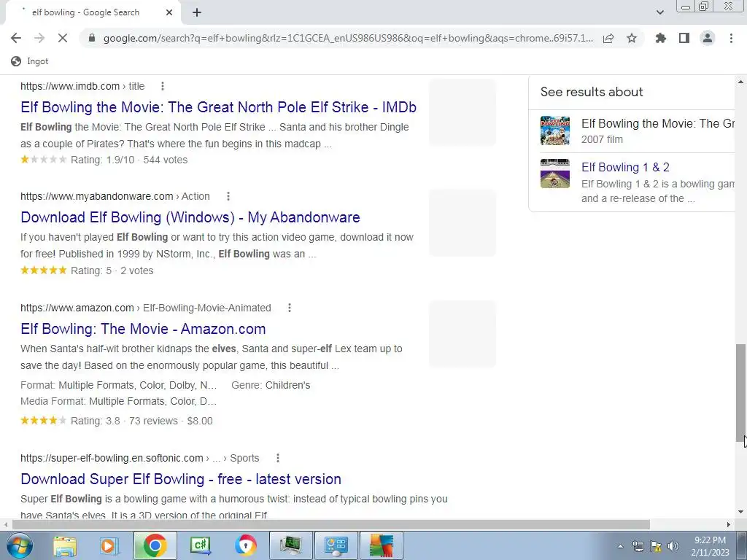
Task: Click the horizontal scrollbar thumb
Action: tap(331, 524)
